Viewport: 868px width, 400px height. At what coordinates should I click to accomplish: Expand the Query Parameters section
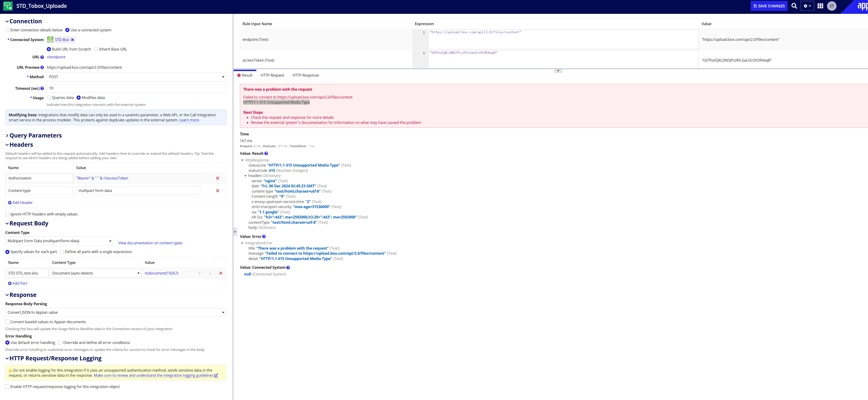pos(7,136)
